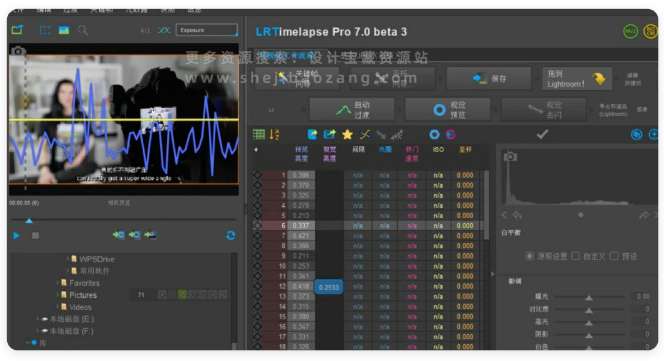
Task: Expand the local disk (E:) tree node
Action: [x=37, y=319]
